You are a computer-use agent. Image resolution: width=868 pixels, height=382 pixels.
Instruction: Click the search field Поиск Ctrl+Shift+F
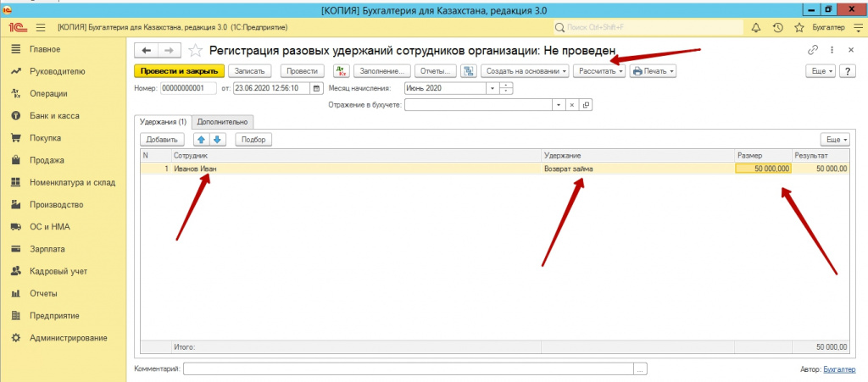tap(648, 28)
